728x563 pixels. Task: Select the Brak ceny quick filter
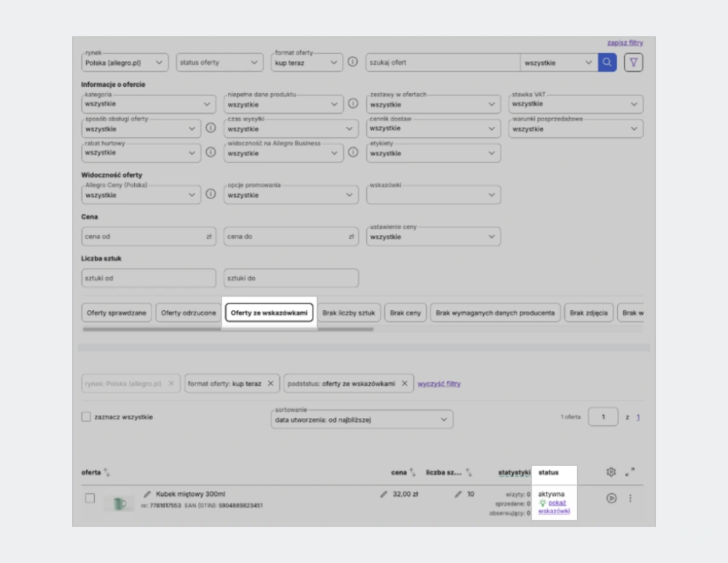point(405,313)
